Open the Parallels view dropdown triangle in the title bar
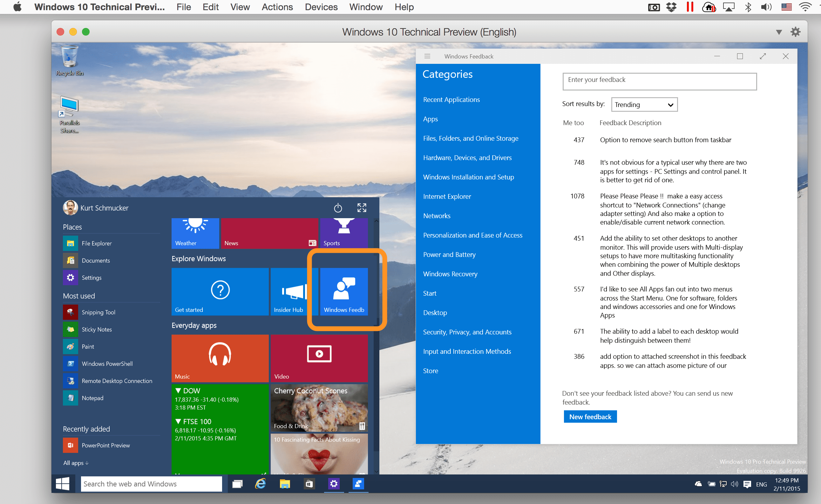 pos(779,32)
